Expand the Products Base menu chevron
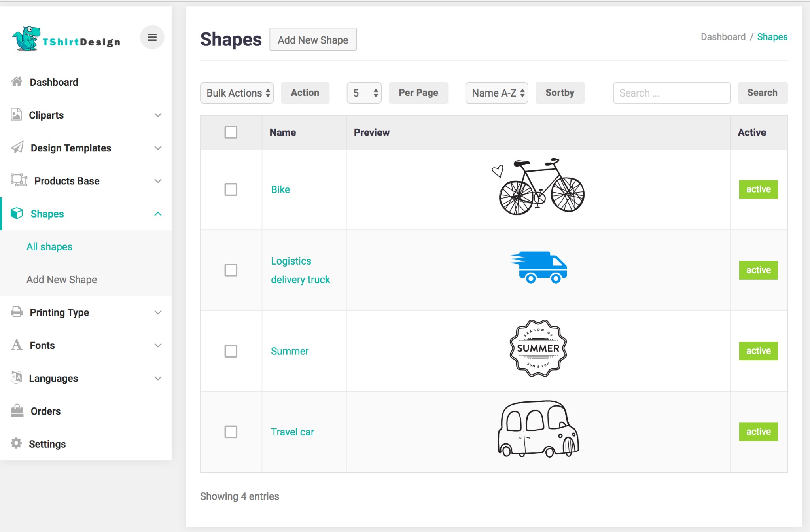Image resolution: width=810 pixels, height=532 pixels. click(158, 181)
